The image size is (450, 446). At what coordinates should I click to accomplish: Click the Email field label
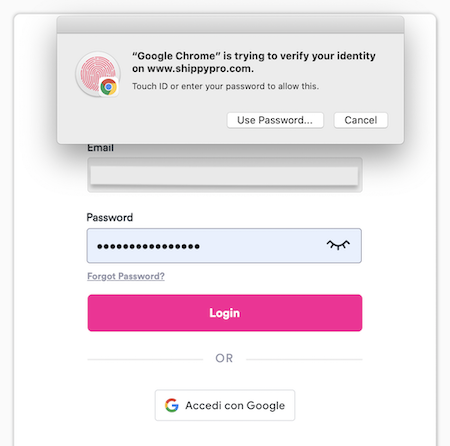100,148
